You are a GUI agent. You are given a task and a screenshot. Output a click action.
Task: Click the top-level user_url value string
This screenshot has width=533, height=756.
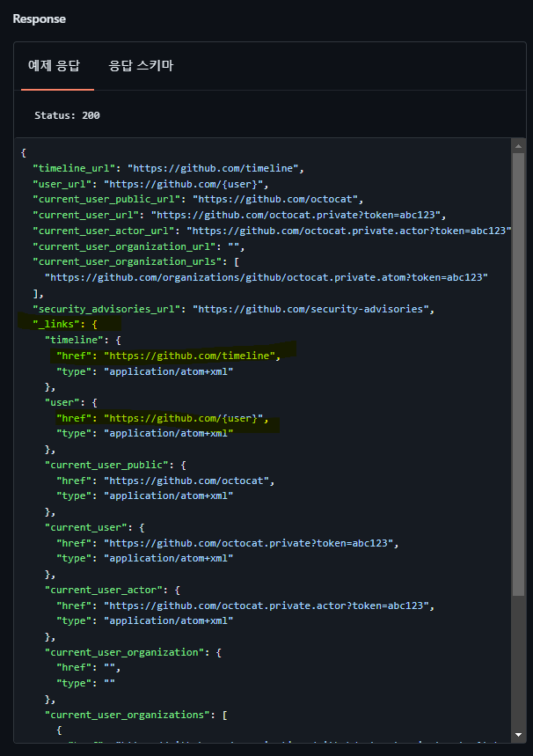[x=184, y=184]
